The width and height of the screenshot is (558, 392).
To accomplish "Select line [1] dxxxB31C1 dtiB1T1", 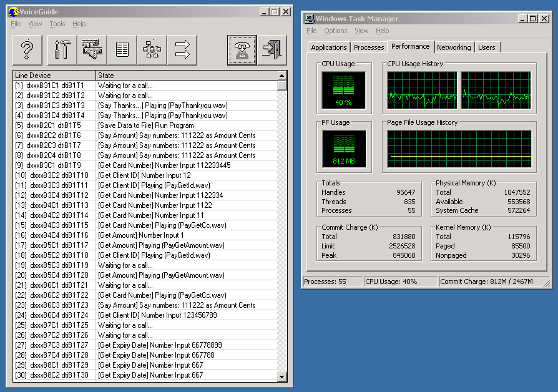I will [145, 86].
